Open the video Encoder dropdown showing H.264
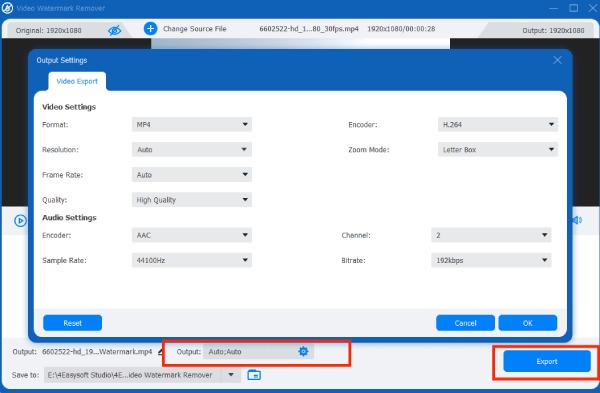Image resolution: width=600 pixels, height=393 pixels. 497,124
